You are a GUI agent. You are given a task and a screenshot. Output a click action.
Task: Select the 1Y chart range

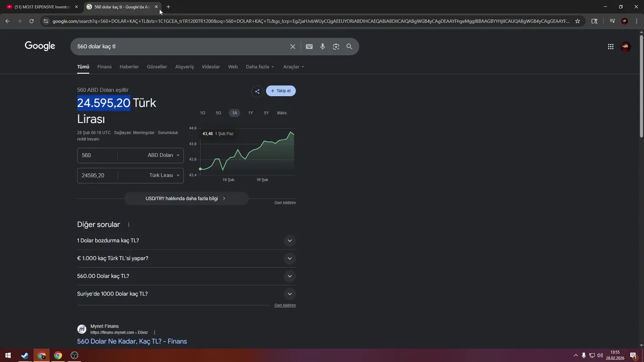[x=251, y=113]
